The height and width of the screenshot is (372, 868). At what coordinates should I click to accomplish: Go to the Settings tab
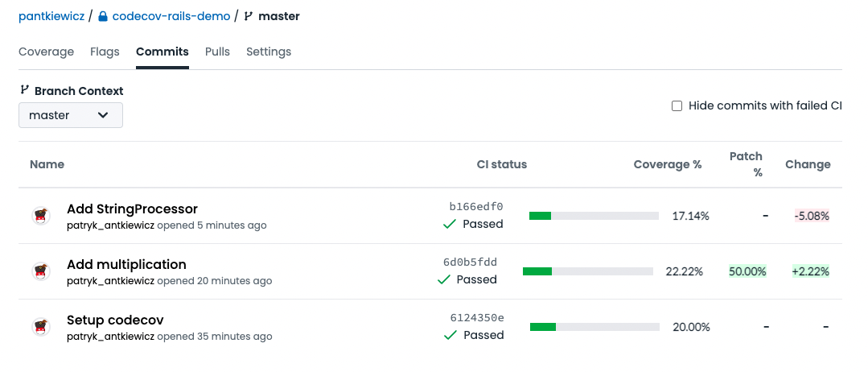click(269, 52)
